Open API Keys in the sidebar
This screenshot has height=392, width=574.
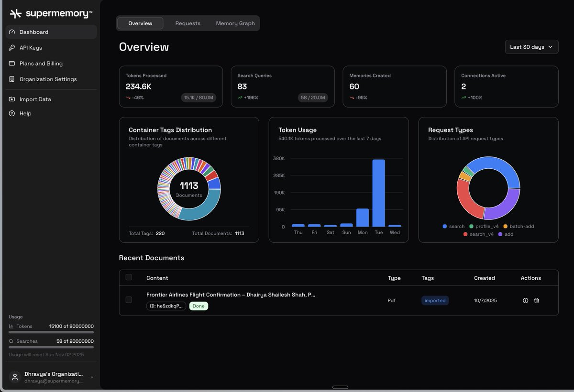click(51, 48)
